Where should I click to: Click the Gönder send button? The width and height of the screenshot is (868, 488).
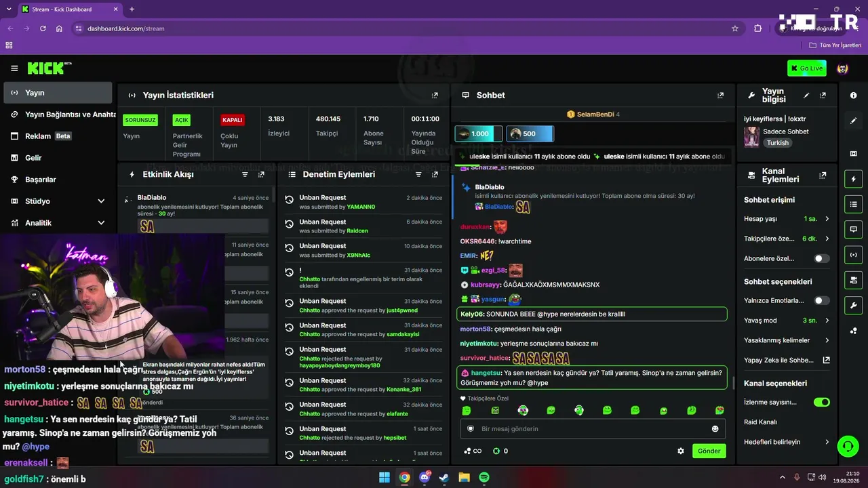[x=709, y=451]
